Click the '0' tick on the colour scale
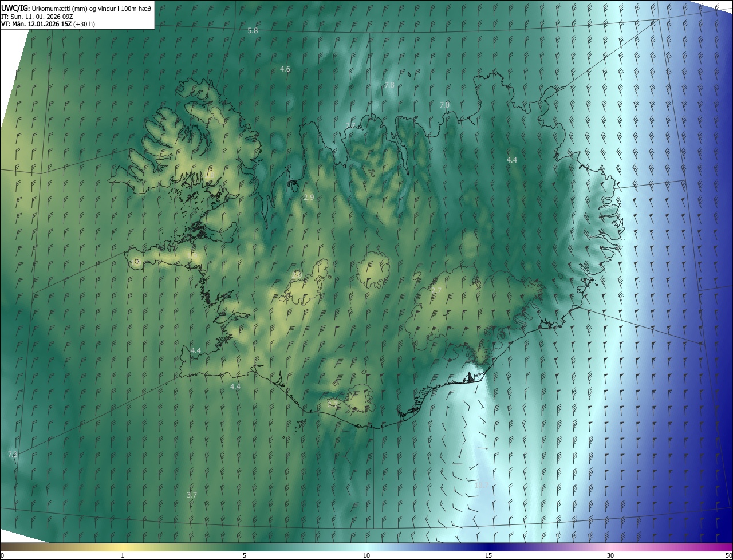This screenshot has width=733, height=560. coord(2,555)
